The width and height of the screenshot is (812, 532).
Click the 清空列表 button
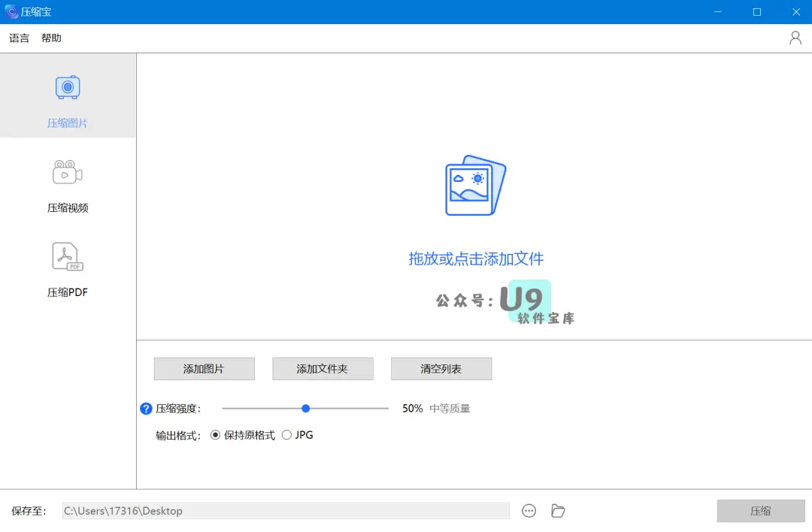coord(441,368)
